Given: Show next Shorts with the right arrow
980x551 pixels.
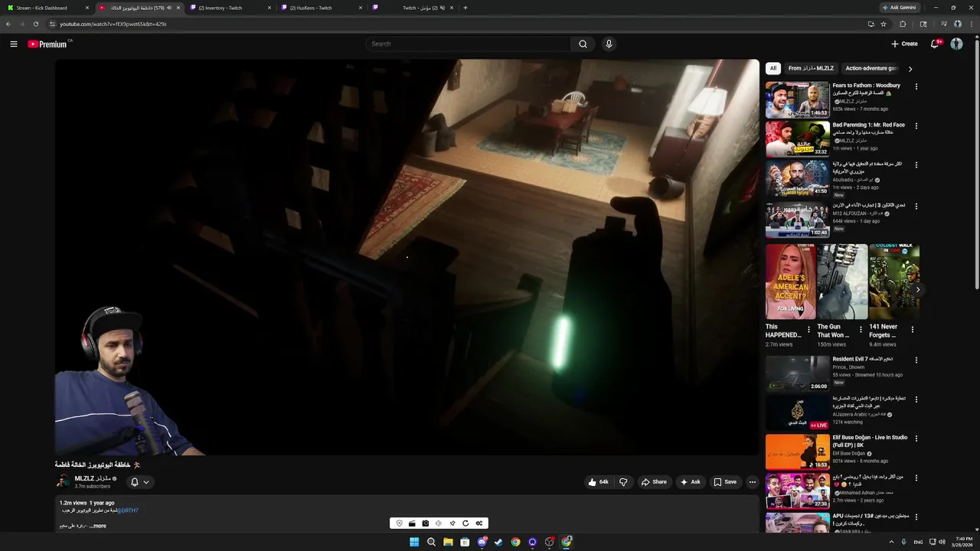Looking at the screenshot, I should coord(917,289).
